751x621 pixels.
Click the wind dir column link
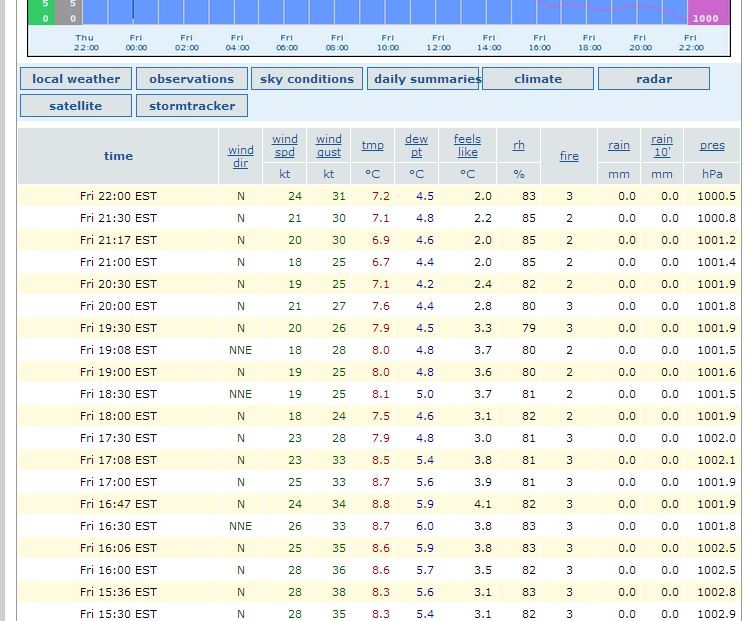(240, 157)
